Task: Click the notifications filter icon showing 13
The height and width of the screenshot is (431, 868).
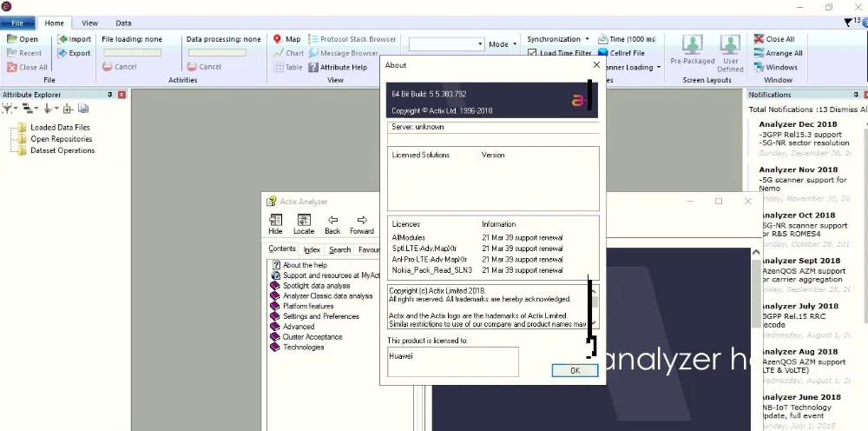Action: pyautogui.click(x=851, y=23)
